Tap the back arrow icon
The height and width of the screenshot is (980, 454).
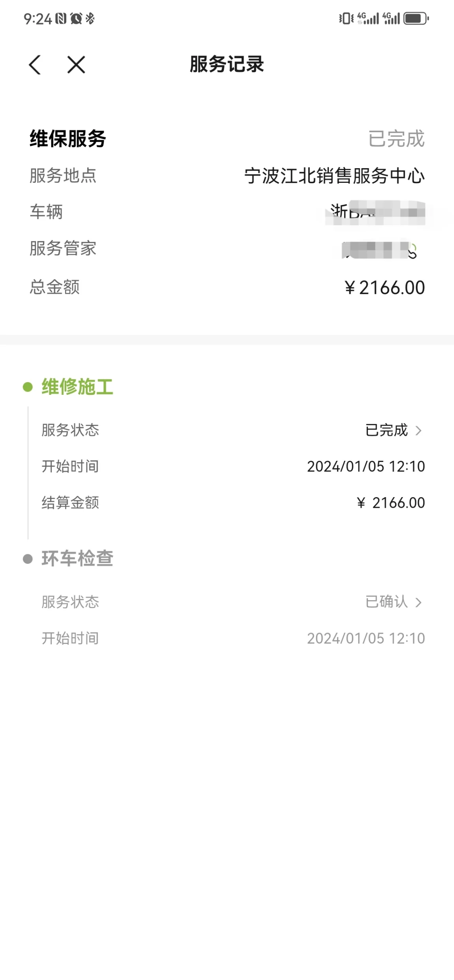click(x=35, y=65)
